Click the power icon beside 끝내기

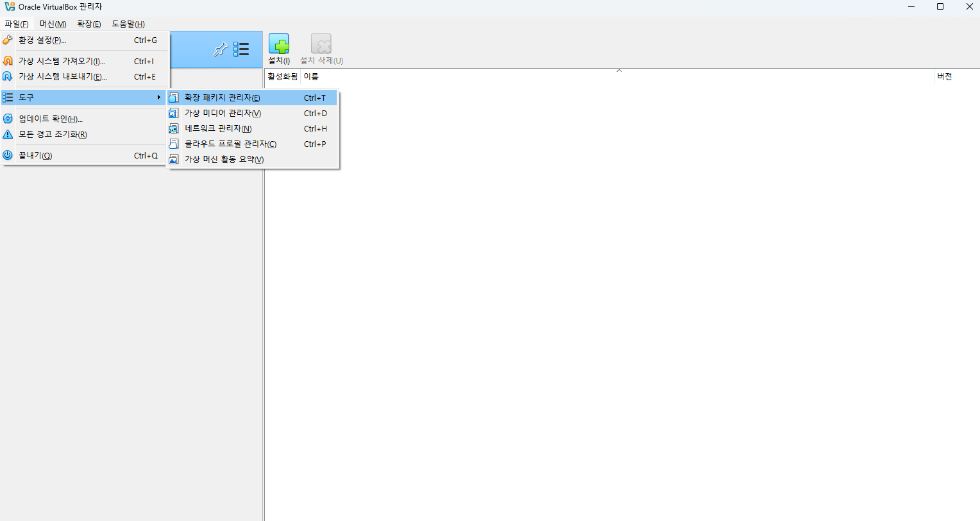[x=8, y=155]
